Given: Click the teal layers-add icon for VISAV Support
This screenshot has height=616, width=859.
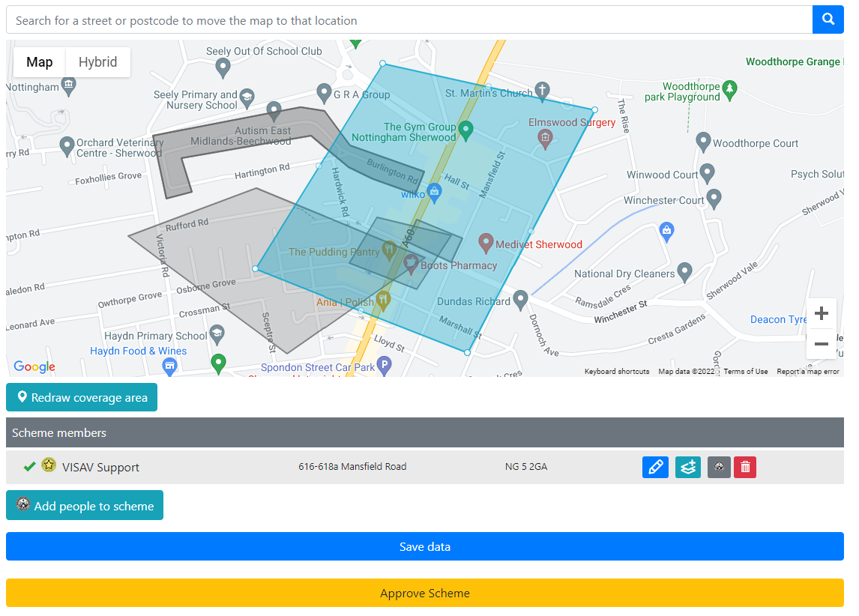Looking at the screenshot, I should pyautogui.click(x=688, y=467).
